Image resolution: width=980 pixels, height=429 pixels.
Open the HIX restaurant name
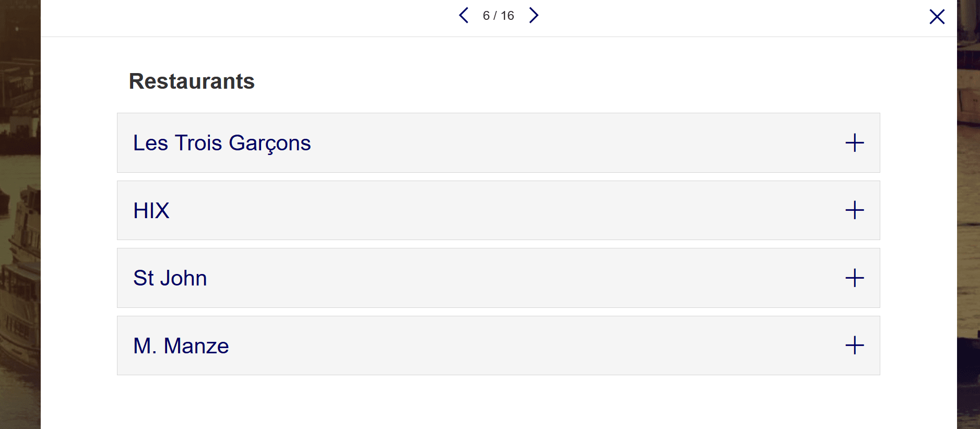click(151, 211)
